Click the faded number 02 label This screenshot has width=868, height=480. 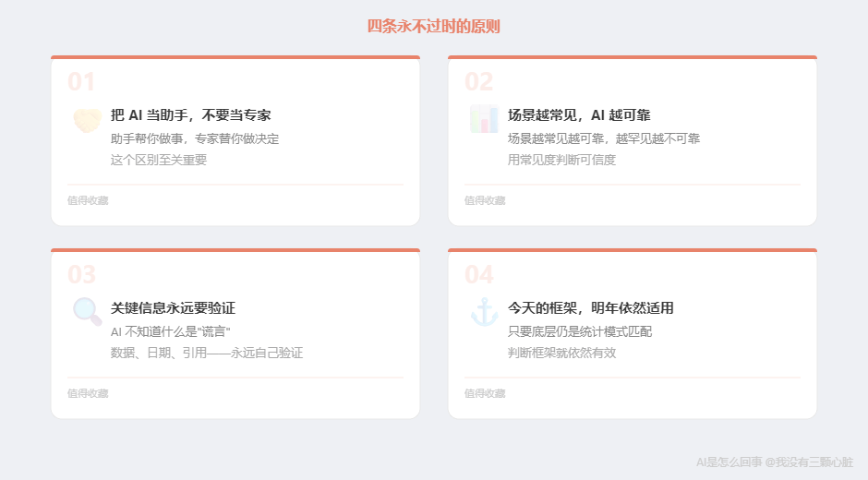pos(478,82)
